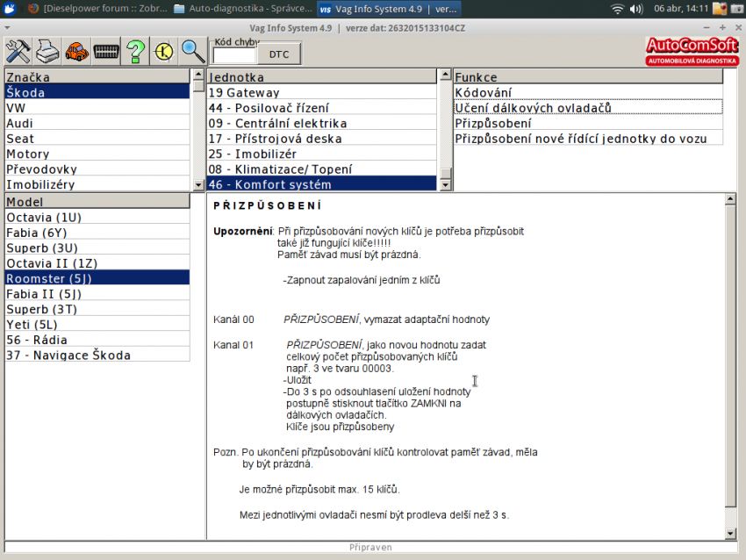The image size is (746, 560).
Task: Click the description pane vertical scrollbar thumb
Action: [730, 355]
